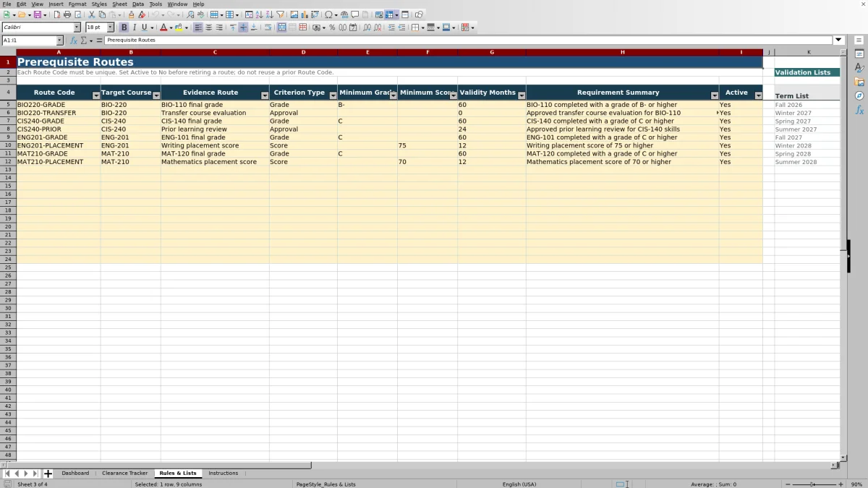The image size is (868, 488).
Task: Toggle Align Right
Action: 218,27
